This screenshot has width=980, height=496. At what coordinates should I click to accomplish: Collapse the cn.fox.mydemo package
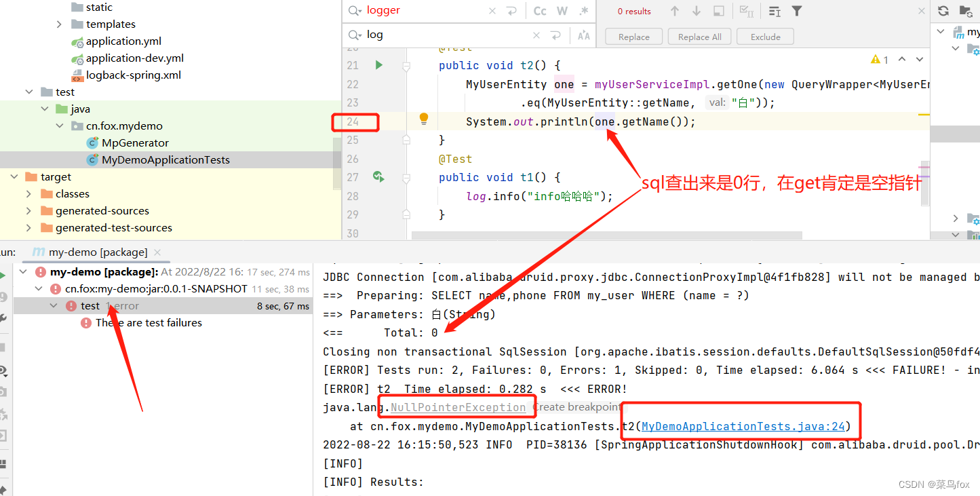pos(60,126)
